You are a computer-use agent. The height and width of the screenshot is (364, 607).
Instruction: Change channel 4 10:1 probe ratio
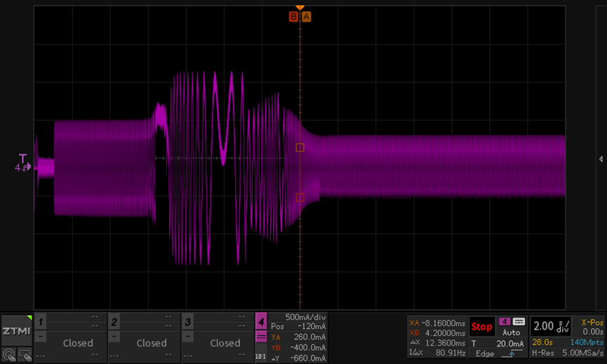(261, 356)
